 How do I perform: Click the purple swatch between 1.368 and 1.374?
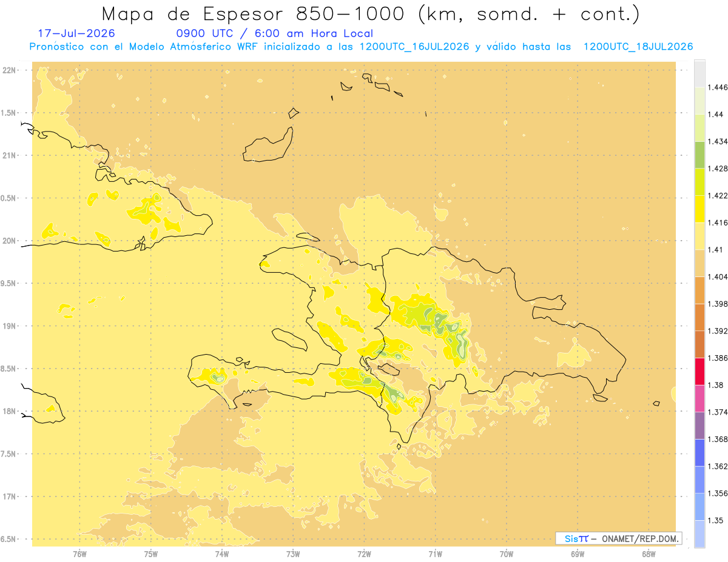click(699, 426)
